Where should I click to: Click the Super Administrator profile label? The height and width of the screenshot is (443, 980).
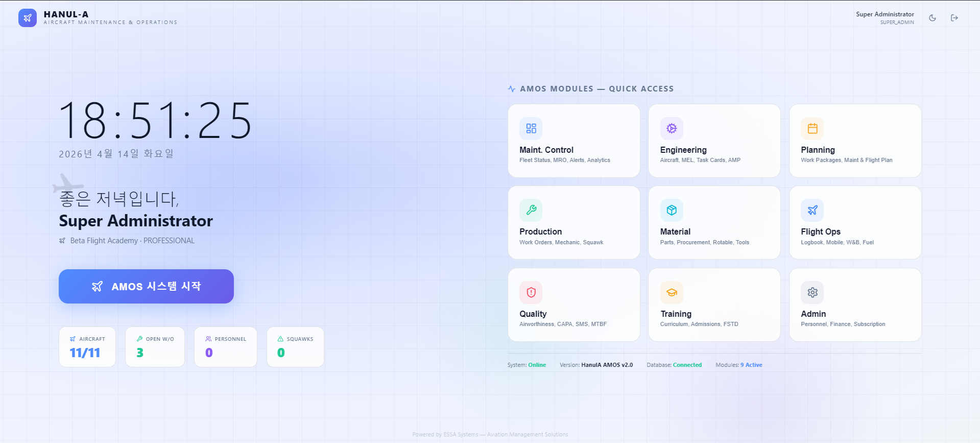[885, 15]
